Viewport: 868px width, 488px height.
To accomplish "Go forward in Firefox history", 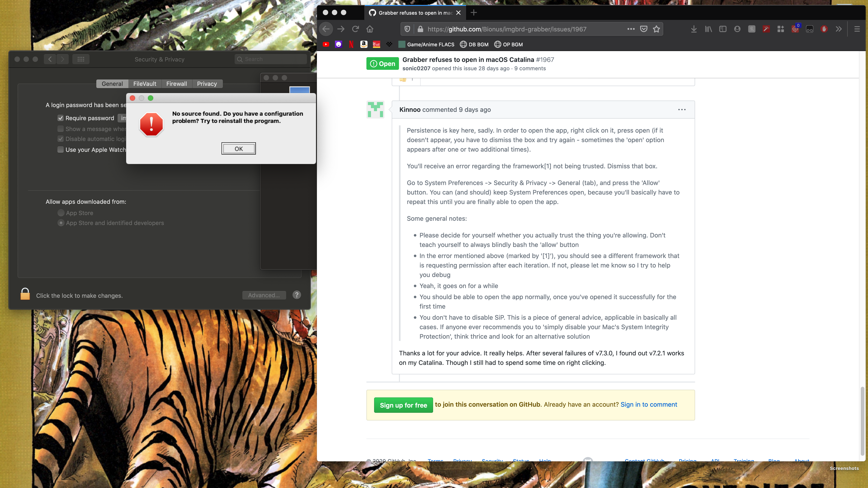I will click(341, 29).
